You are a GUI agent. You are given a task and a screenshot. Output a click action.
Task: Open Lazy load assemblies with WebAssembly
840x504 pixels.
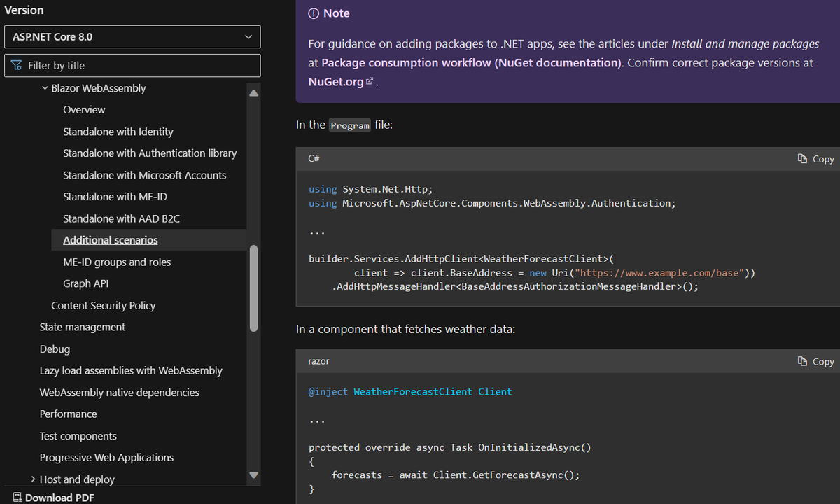(131, 370)
